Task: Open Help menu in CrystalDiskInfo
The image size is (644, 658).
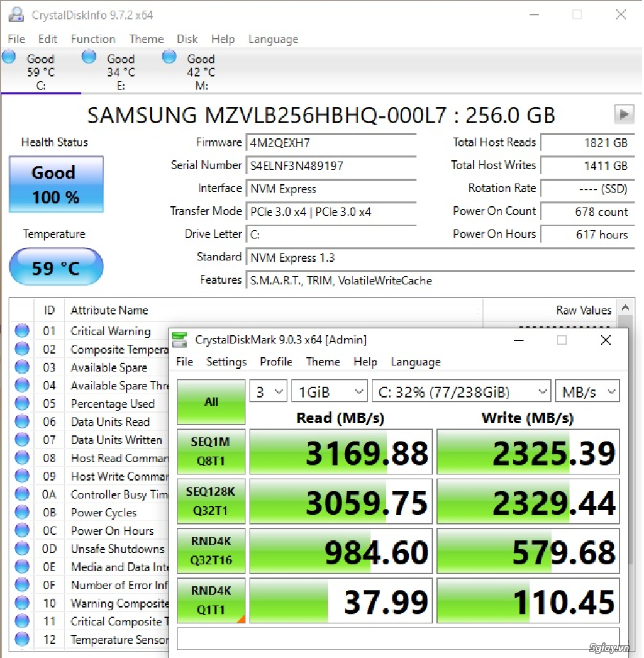Action: pyautogui.click(x=223, y=39)
